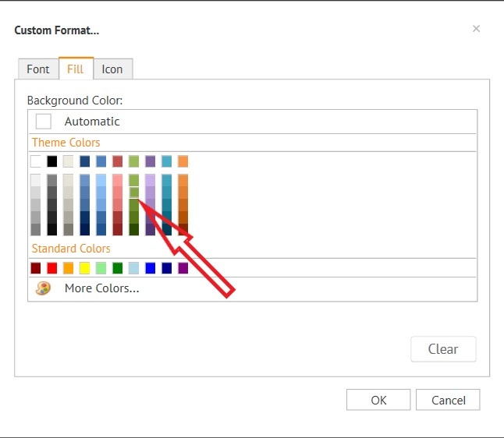Screen dimensions: 504x438
Task: Pick the white theme color swatch
Action: (x=36, y=161)
